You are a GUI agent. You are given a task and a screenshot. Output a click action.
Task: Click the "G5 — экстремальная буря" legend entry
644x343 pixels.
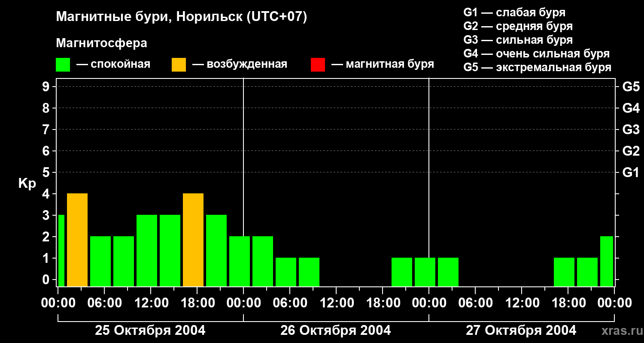(x=537, y=68)
